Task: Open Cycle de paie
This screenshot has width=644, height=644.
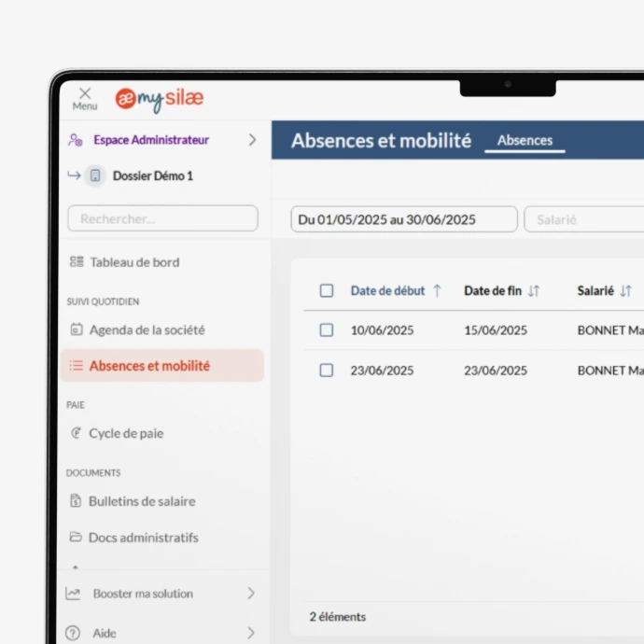Action: [x=126, y=433]
